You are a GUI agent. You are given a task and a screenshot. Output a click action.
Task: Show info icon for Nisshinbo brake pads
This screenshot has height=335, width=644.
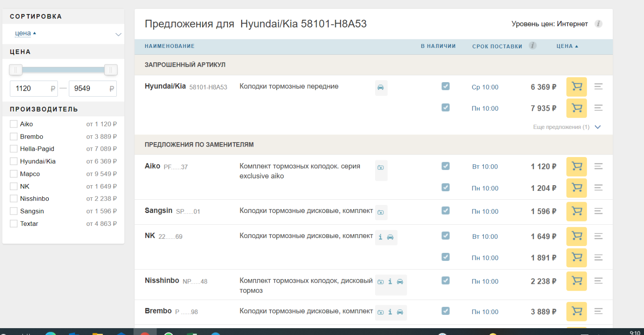(x=390, y=281)
